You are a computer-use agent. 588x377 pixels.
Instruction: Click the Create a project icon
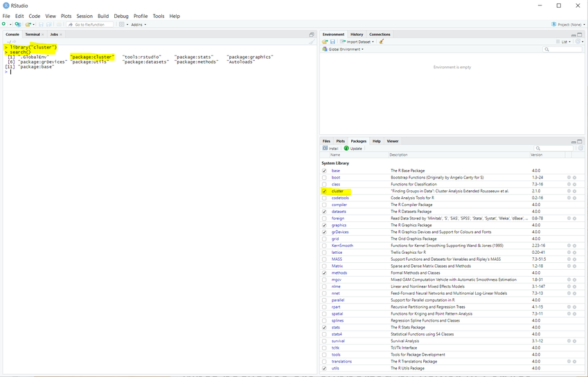coord(17,24)
